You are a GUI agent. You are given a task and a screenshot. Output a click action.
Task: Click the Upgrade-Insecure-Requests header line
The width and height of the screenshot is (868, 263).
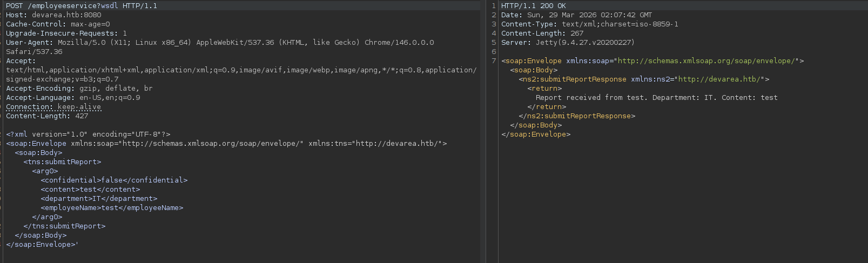(66, 33)
